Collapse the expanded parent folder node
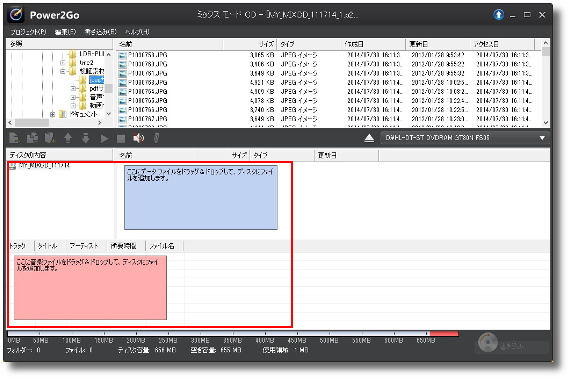 (x=63, y=71)
